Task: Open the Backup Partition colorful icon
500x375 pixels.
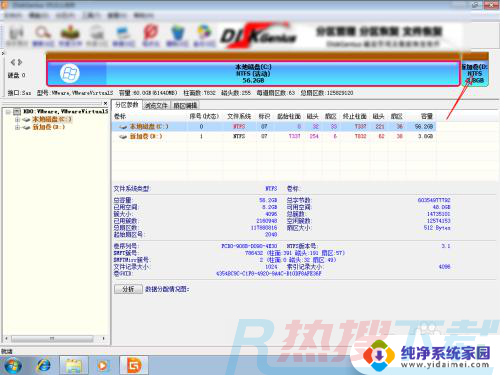Action: pos(204,36)
